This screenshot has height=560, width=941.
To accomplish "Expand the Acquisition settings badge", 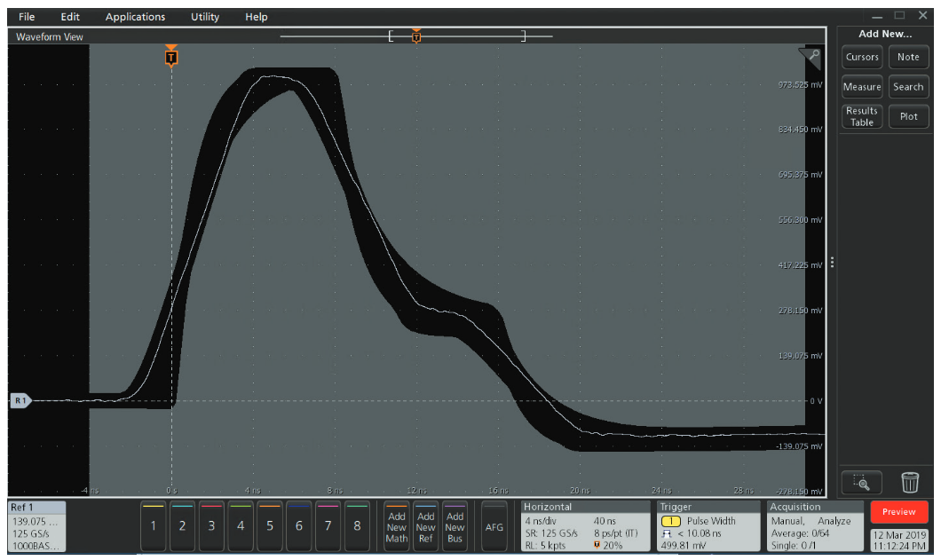I will coord(814,525).
